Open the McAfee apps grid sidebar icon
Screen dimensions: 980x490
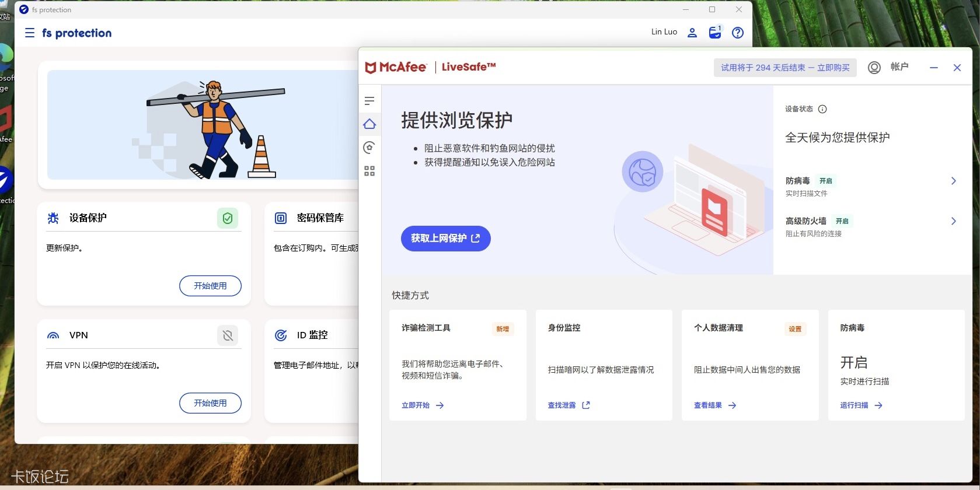coord(369,171)
